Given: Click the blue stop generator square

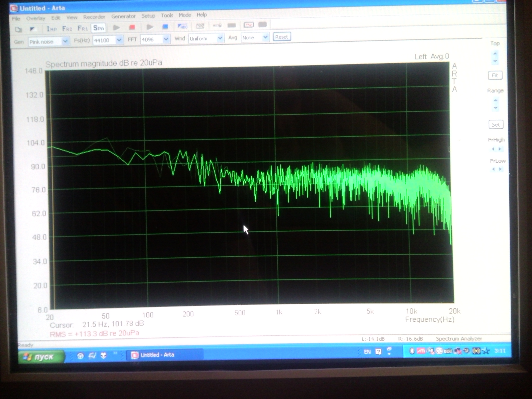Looking at the screenshot, I should tap(165, 27).
